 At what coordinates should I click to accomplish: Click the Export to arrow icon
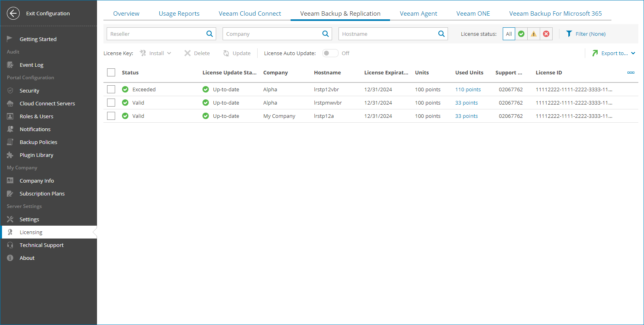pos(595,53)
